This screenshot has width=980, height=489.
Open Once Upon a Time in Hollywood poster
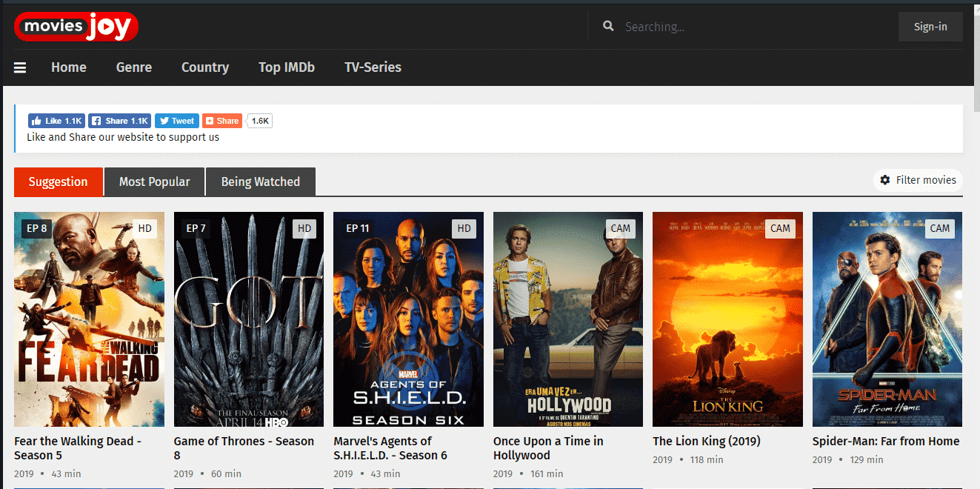[568, 319]
